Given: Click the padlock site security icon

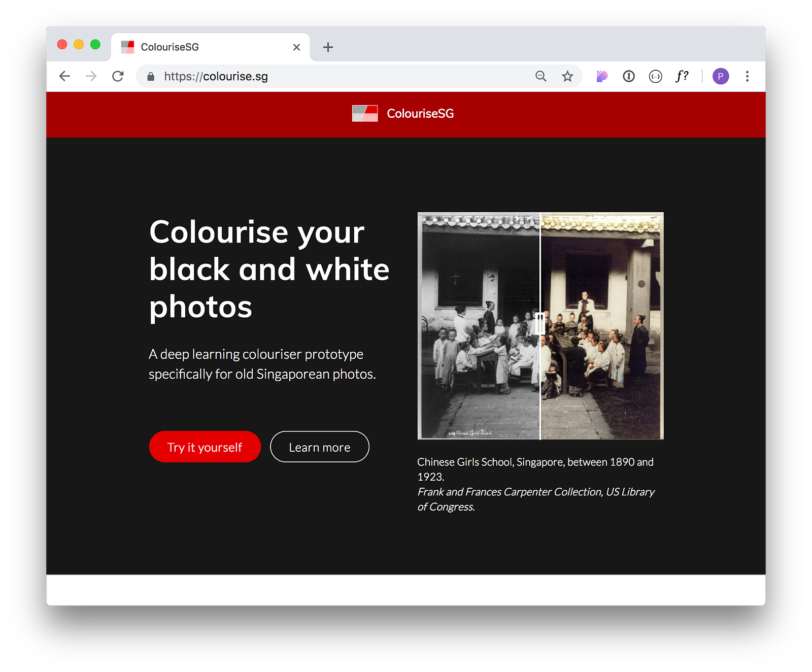Looking at the screenshot, I should (x=151, y=77).
